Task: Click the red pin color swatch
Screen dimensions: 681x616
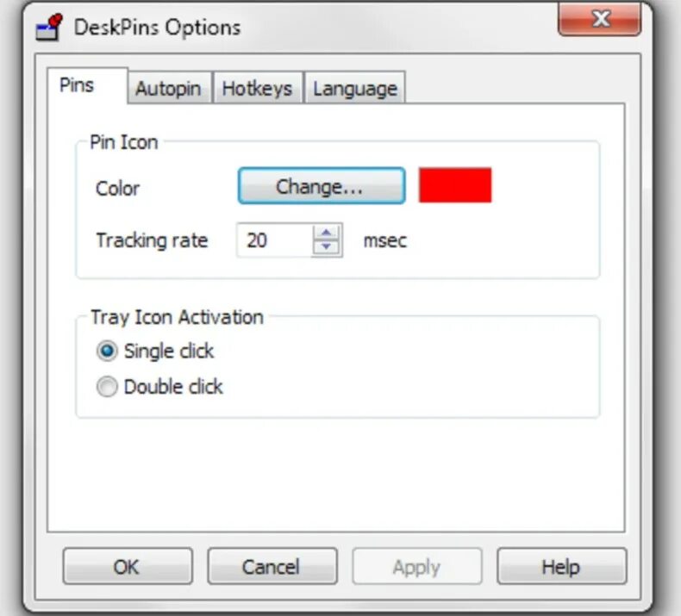Action: click(455, 185)
